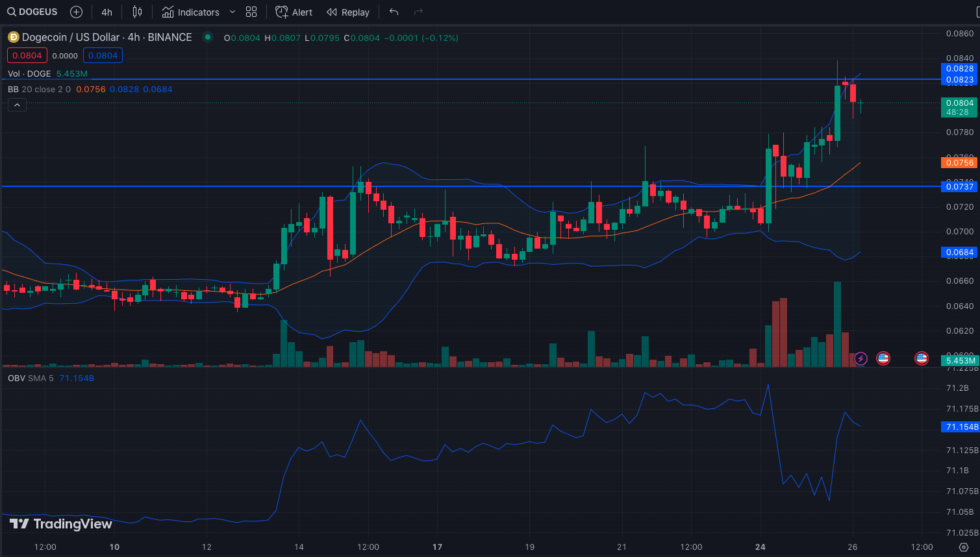Expand the indicator favorites chevron
This screenshot has width=980, height=557.
click(x=232, y=12)
